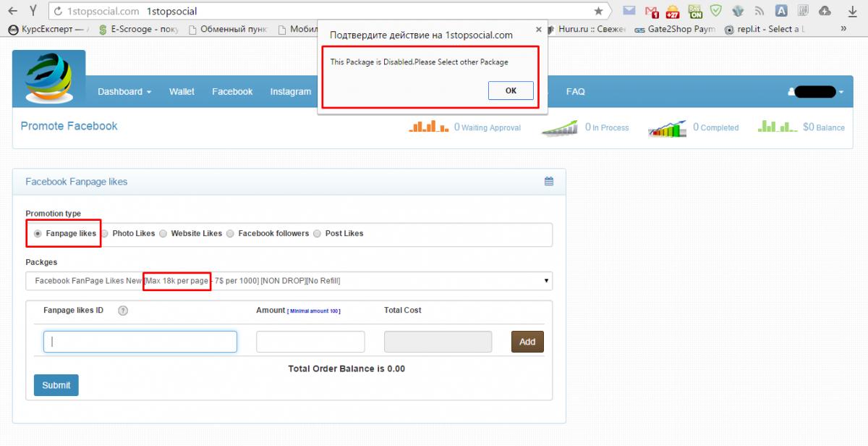
Task: Click the 1stopsocial site logo
Action: coord(48,78)
